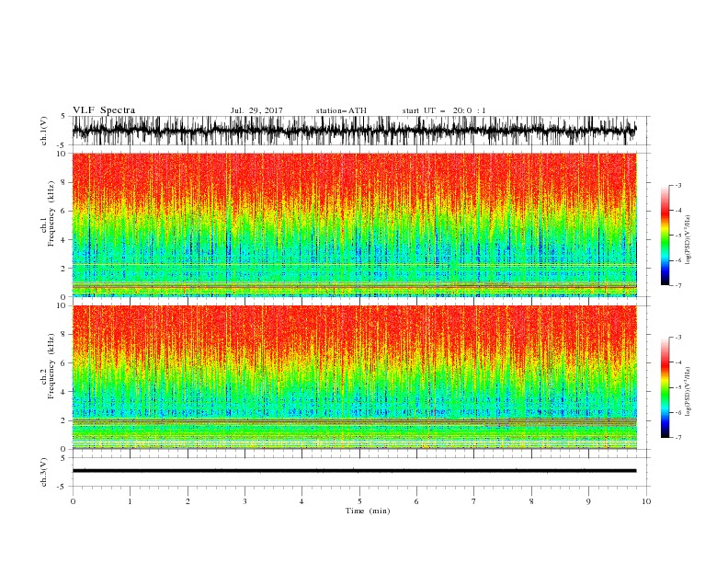This screenshot has height=563, width=728.
Task: Click the upper PSD color scale bar
Action: pyautogui.click(x=665, y=236)
